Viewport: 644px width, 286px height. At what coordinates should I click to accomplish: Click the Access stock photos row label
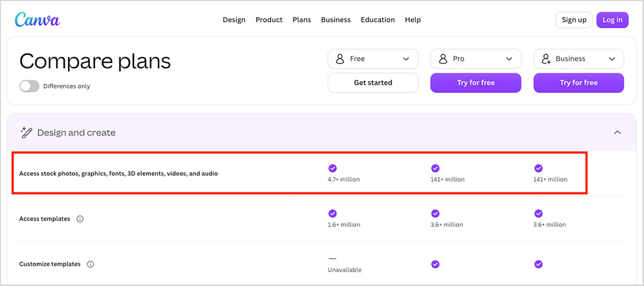point(118,173)
